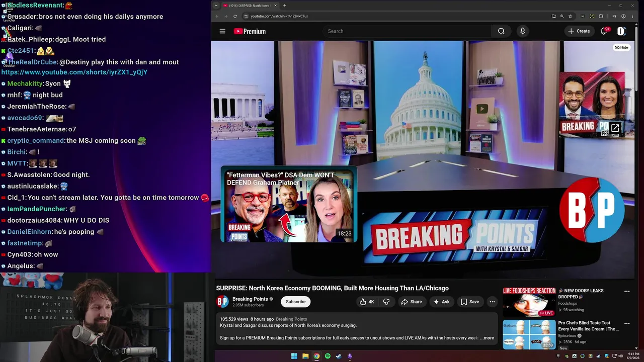Click the '105,529 views 8 hours ago' text
The image size is (644, 362).
(247, 319)
